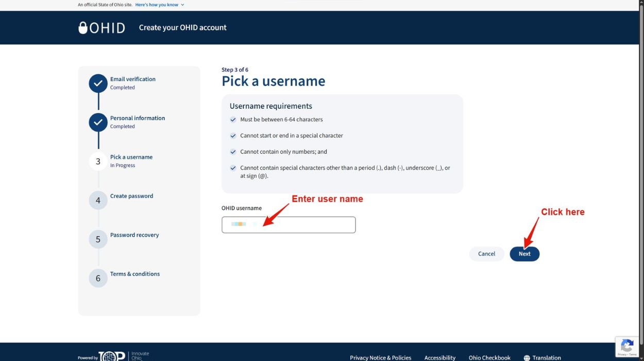The image size is (644, 361).
Task: Click the OHID padlock logo
Action: (83, 27)
